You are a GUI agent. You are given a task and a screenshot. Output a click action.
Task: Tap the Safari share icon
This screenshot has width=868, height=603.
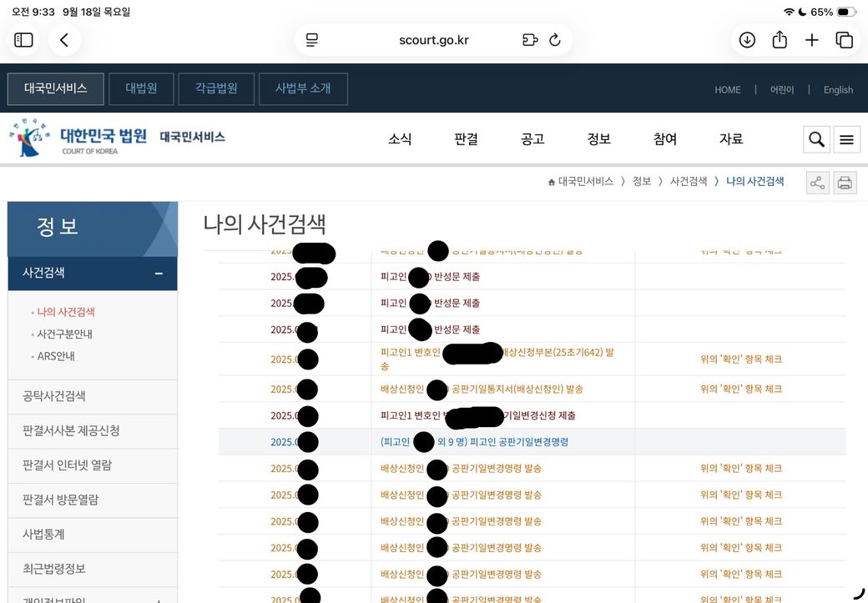pyautogui.click(x=780, y=40)
